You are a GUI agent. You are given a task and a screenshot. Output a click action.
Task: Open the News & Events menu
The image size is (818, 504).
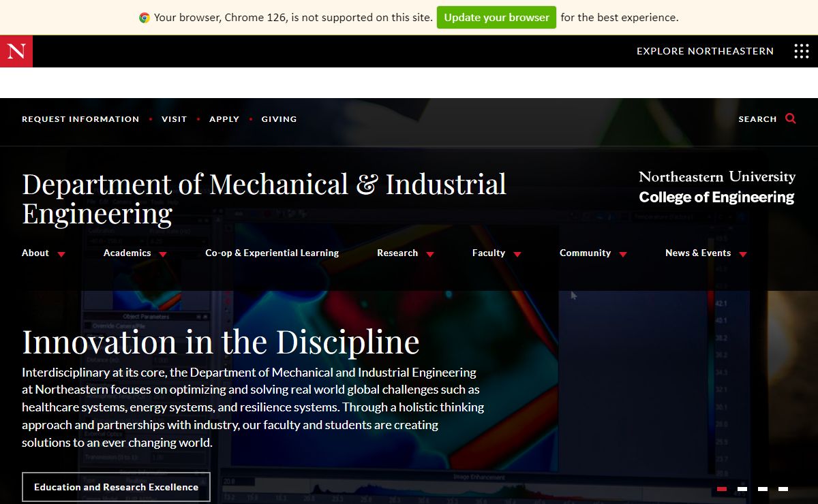(698, 253)
